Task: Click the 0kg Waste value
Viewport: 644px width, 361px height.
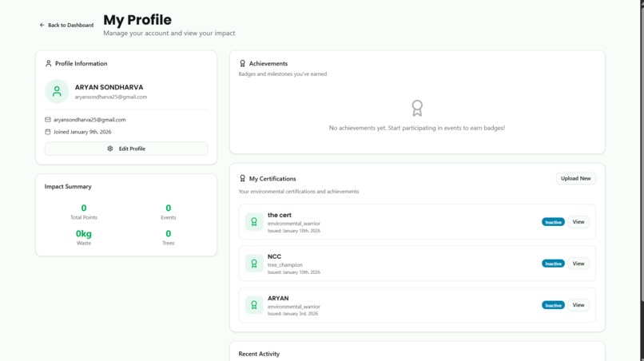Action: (84, 234)
